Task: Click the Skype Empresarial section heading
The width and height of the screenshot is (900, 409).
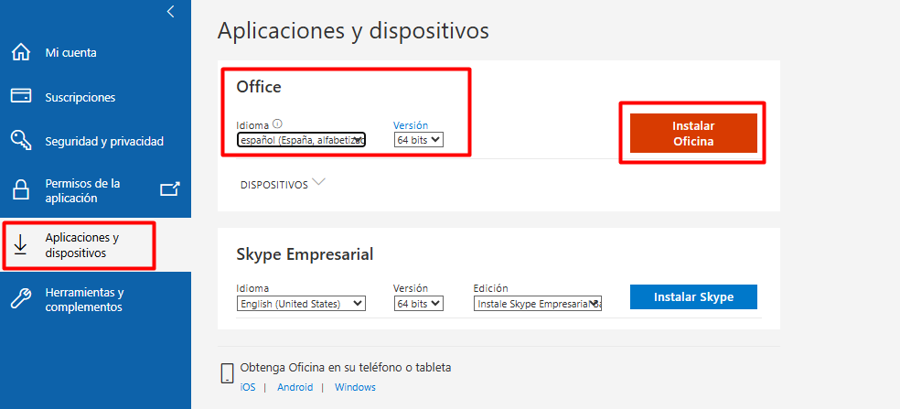Action: 305,254
